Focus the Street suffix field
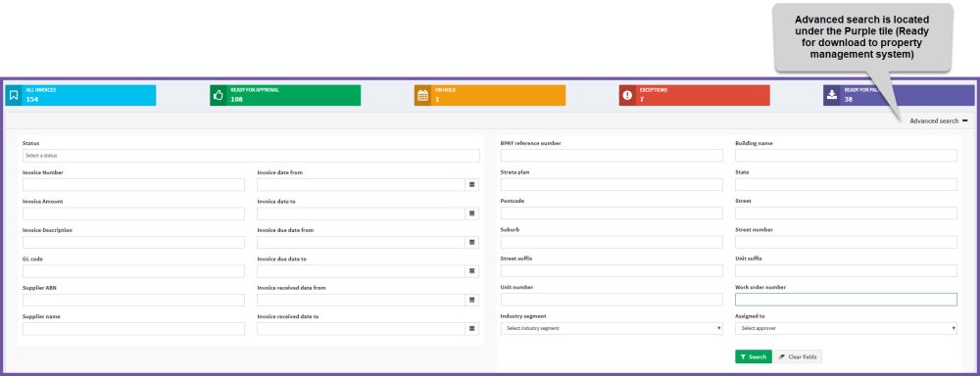Image resolution: width=980 pixels, height=376 pixels. [x=612, y=270]
